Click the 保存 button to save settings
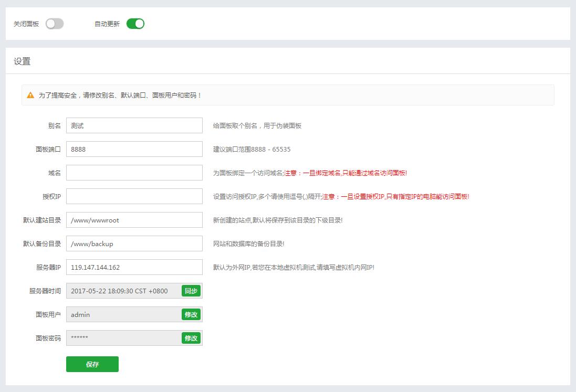576x392 pixels. pos(92,364)
